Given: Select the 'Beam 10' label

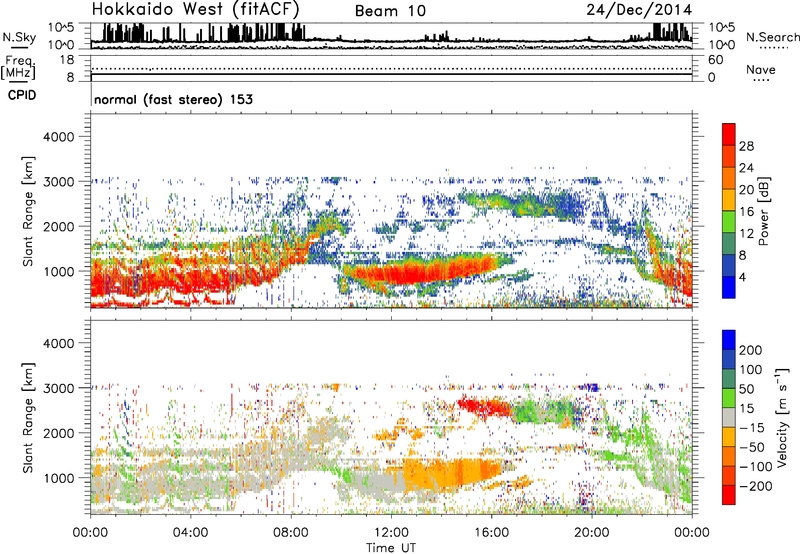Looking at the screenshot, I should coord(390,11).
